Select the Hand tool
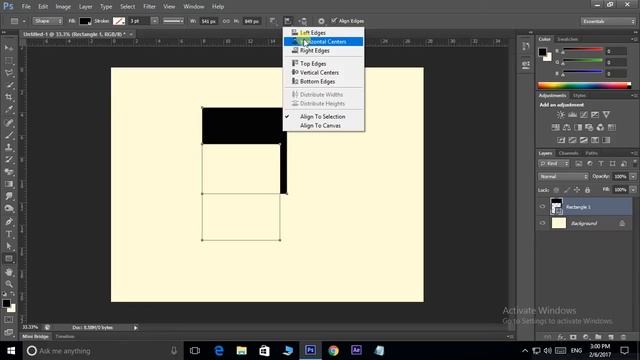This screenshot has width=640, height=360. [x=9, y=272]
